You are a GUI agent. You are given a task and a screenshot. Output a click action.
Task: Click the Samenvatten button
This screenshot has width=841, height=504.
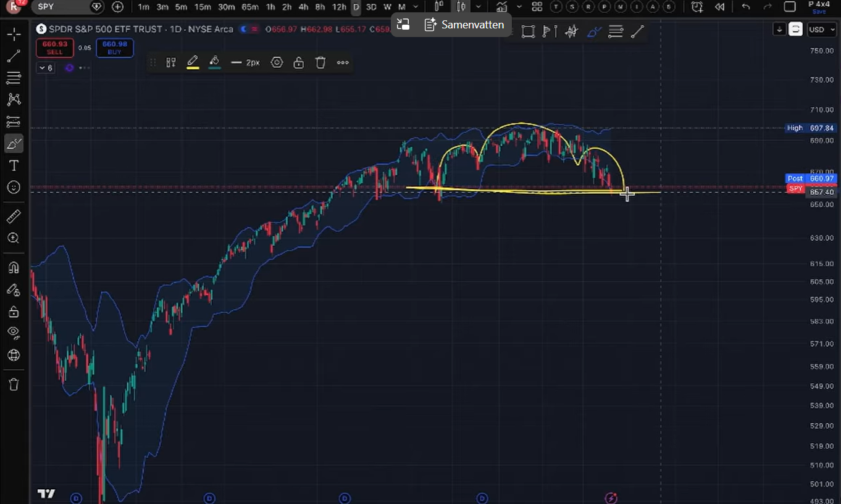point(464,25)
